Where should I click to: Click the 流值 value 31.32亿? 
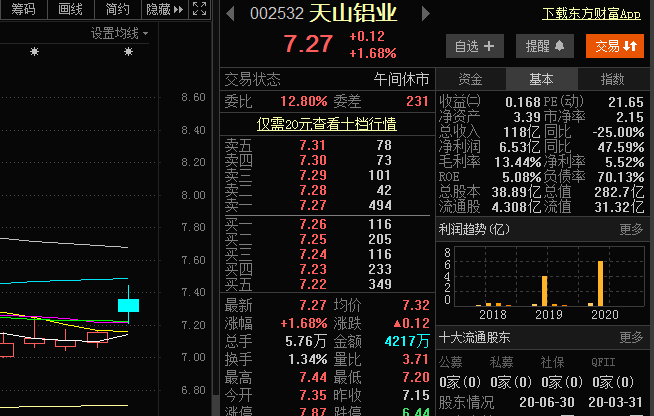point(619,207)
